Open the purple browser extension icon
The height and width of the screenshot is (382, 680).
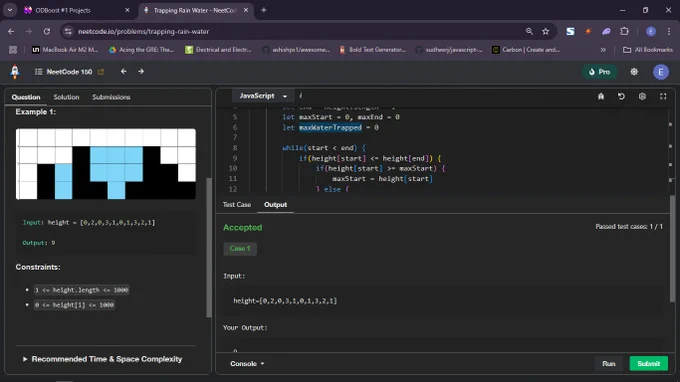click(x=606, y=32)
